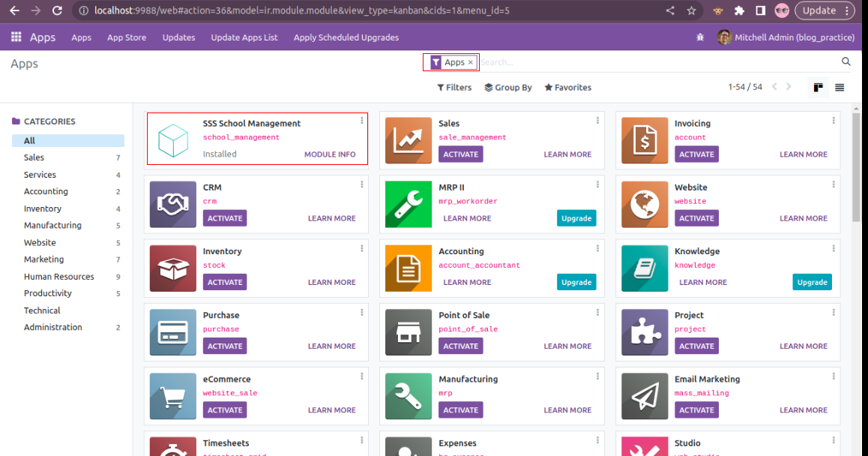
Task: Select Update Apps List menu
Action: (244, 37)
